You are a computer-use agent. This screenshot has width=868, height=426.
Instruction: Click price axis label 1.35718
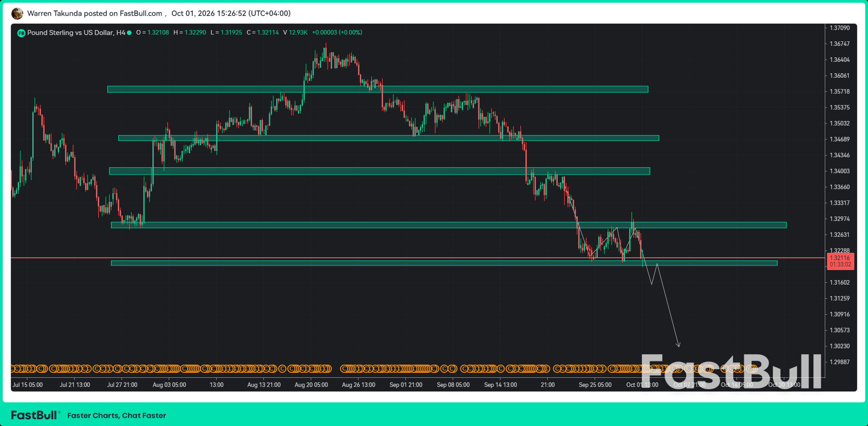[x=840, y=91]
